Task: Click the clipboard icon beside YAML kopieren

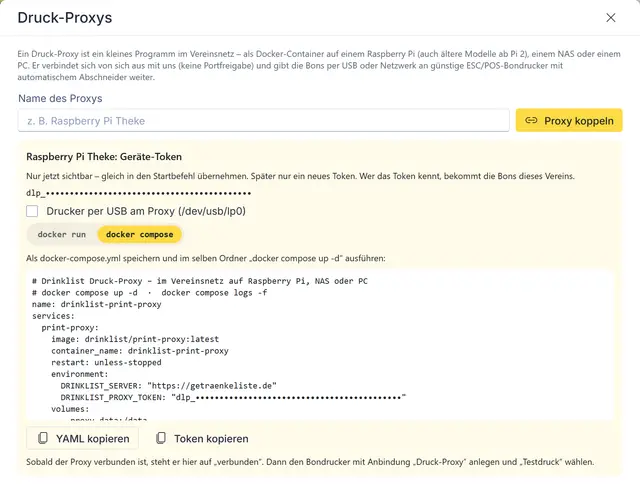Action: 42,438
